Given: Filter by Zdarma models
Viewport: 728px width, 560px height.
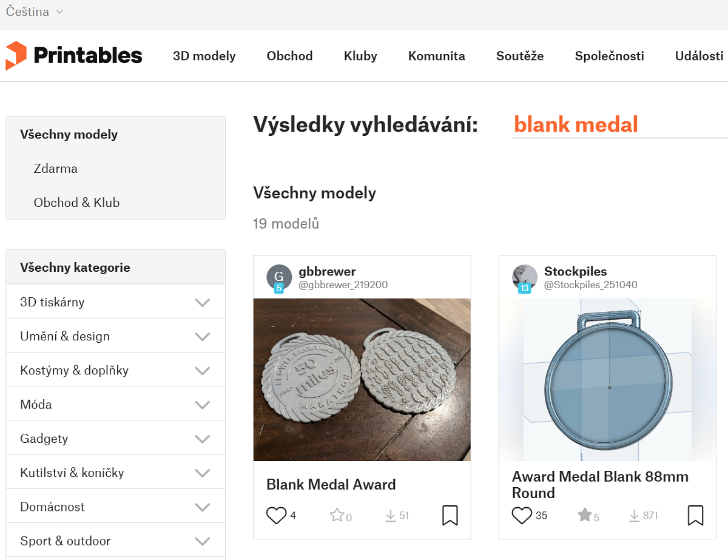Looking at the screenshot, I should 56,169.
